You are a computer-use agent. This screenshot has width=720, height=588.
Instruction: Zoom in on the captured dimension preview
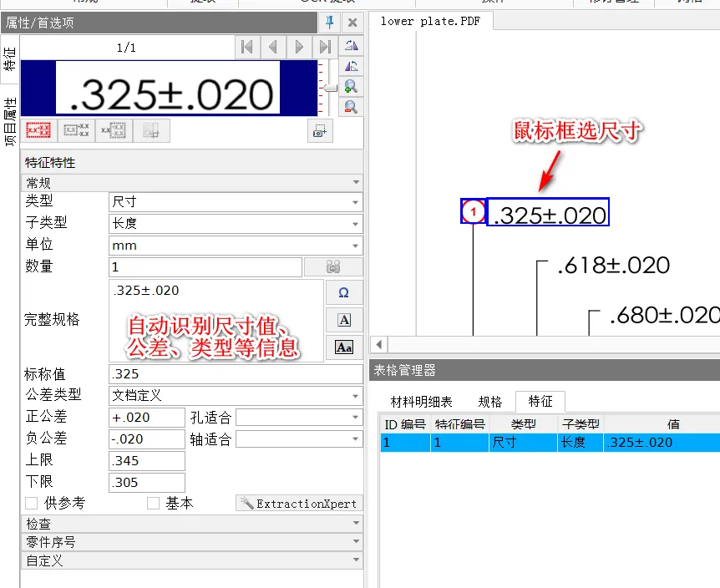point(352,86)
